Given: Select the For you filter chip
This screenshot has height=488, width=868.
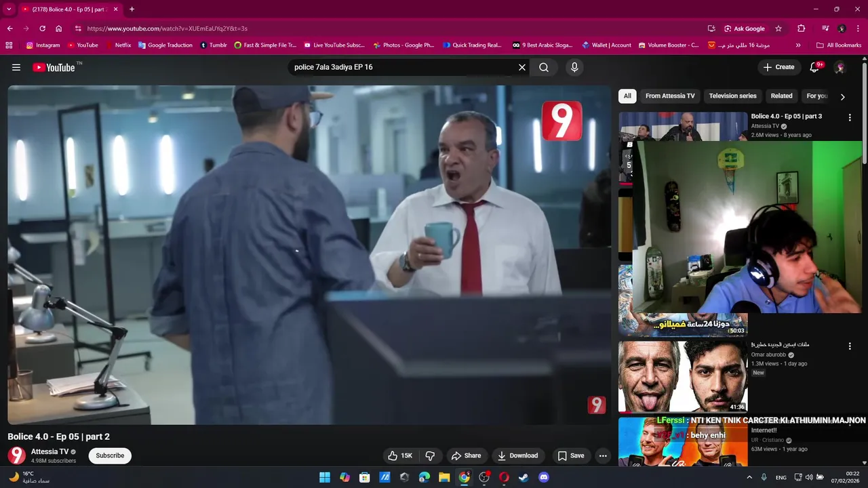Looking at the screenshot, I should coord(816,96).
